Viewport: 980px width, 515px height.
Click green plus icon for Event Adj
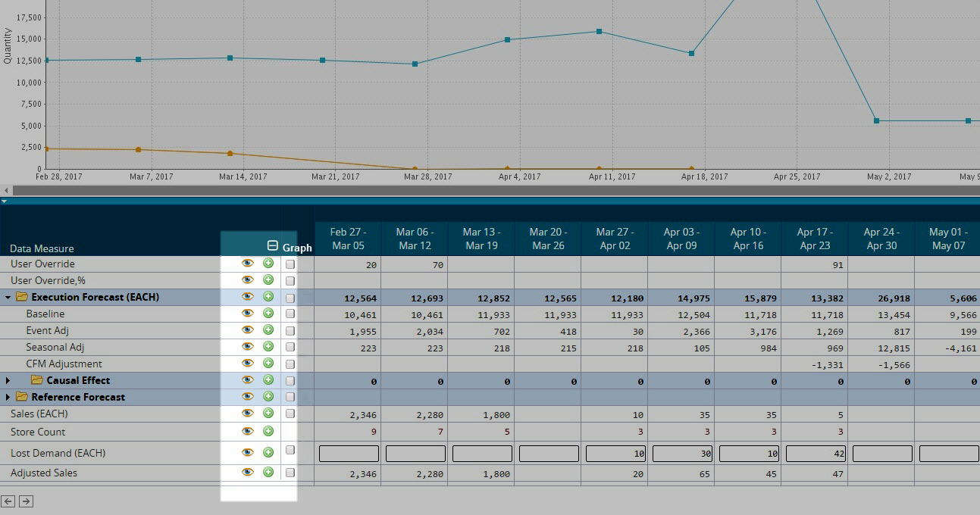click(268, 330)
